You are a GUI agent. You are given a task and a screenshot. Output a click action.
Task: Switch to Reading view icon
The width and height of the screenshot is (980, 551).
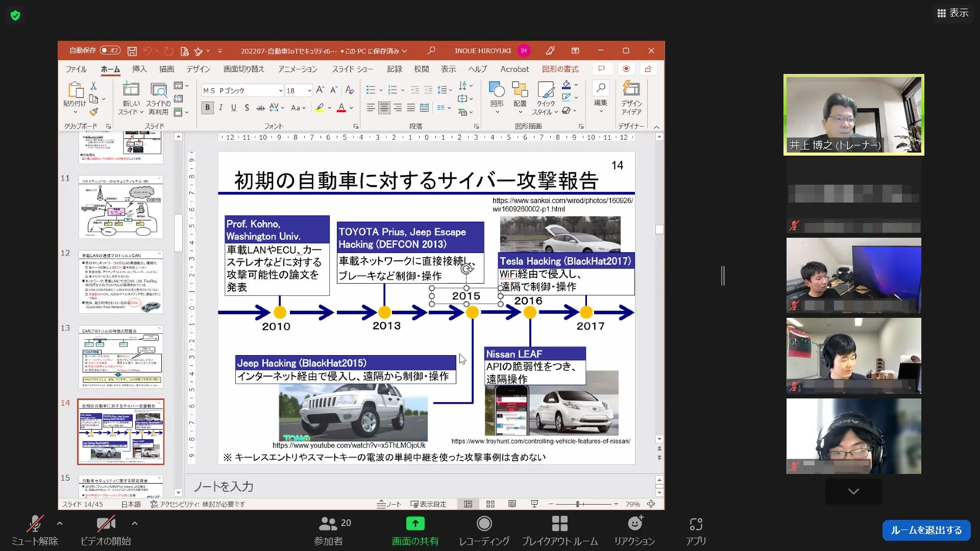[512, 504]
